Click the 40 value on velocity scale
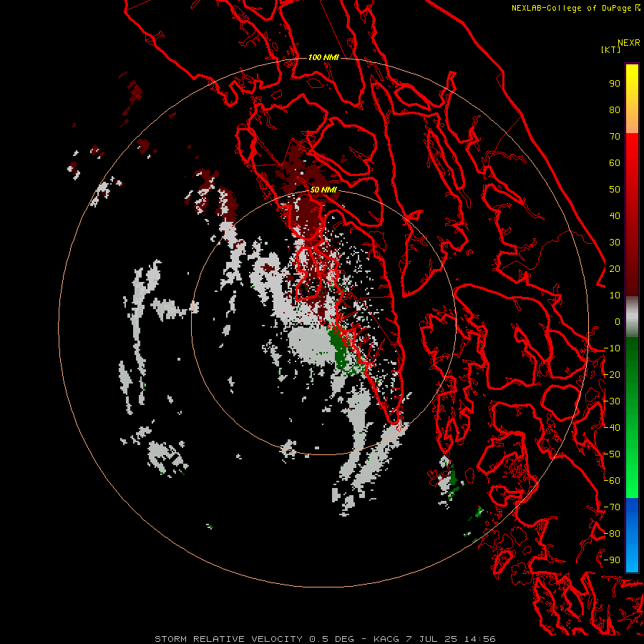 pos(615,216)
